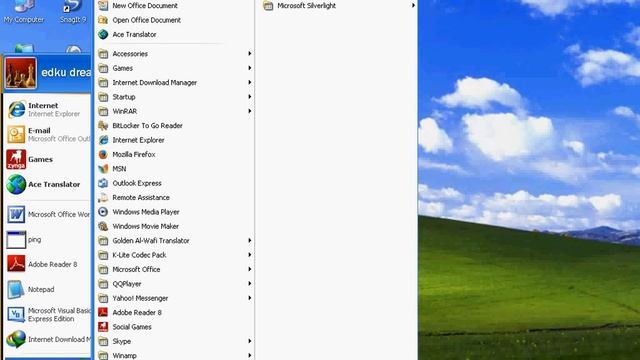
Task: Open the Accessories menu entry
Action: coord(175,54)
